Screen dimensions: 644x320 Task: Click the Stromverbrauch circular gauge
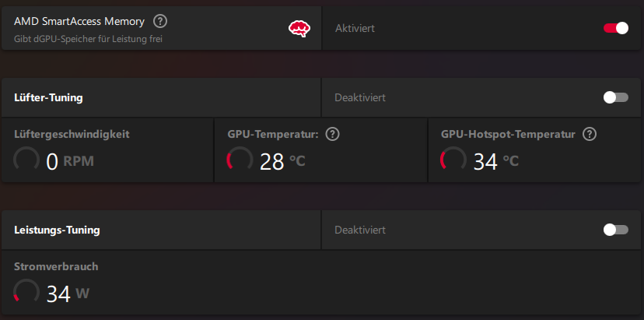(x=26, y=292)
